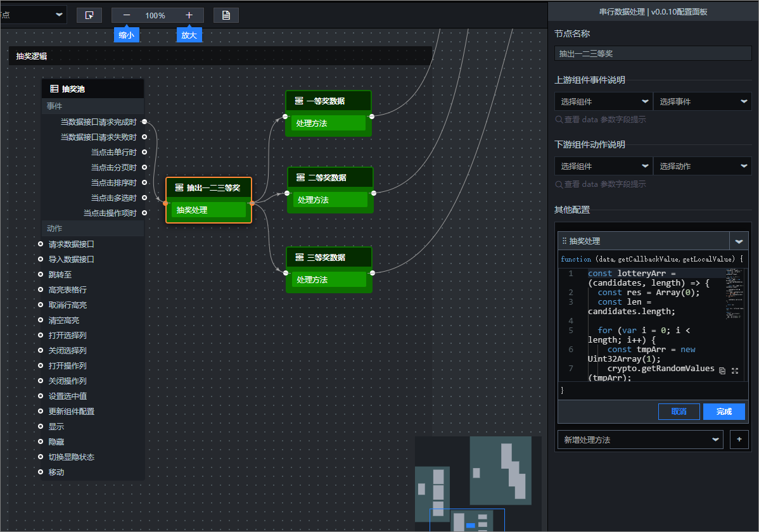Click the 当点击操作项时 event port
759x532 pixels.
tap(144, 213)
